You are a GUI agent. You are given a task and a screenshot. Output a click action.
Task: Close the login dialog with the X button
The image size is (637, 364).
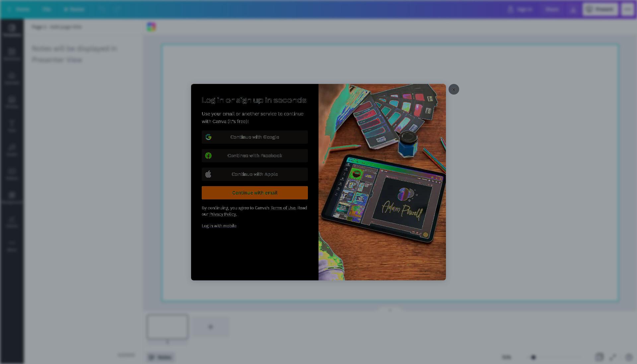coord(454,89)
